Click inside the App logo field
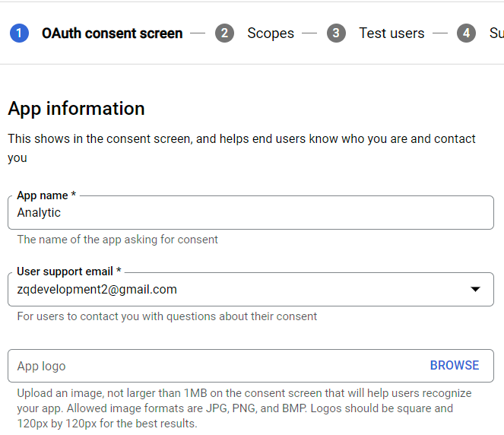The image size is (504, 435). point(213,366)
